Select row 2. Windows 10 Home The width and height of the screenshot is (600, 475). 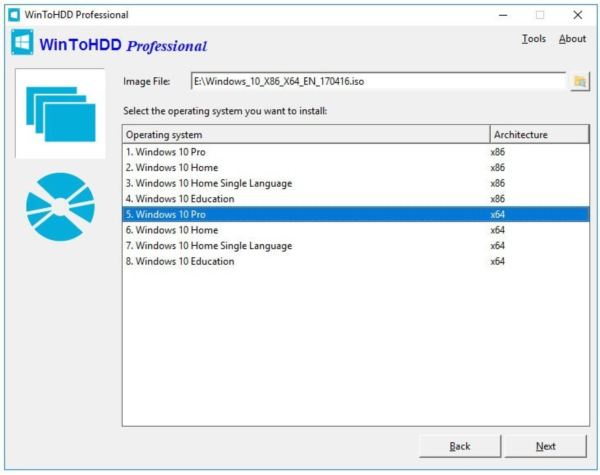pyautogui.click(x=356, y=168)
